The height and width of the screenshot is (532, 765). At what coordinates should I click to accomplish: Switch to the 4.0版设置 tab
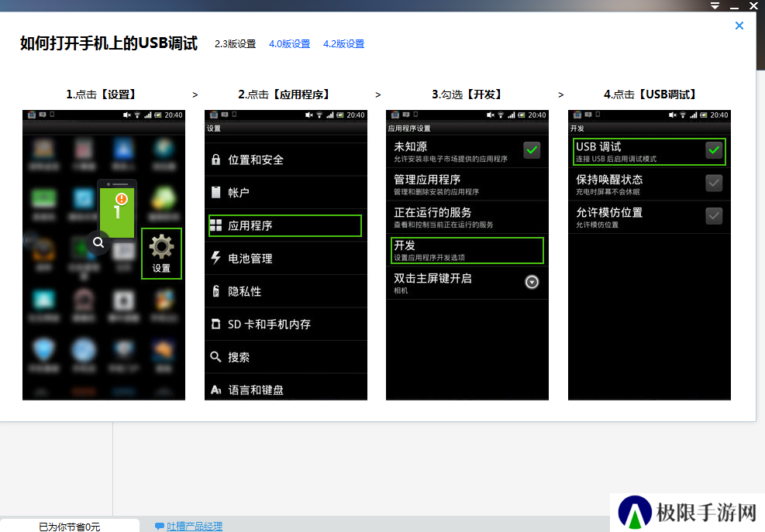289,44
